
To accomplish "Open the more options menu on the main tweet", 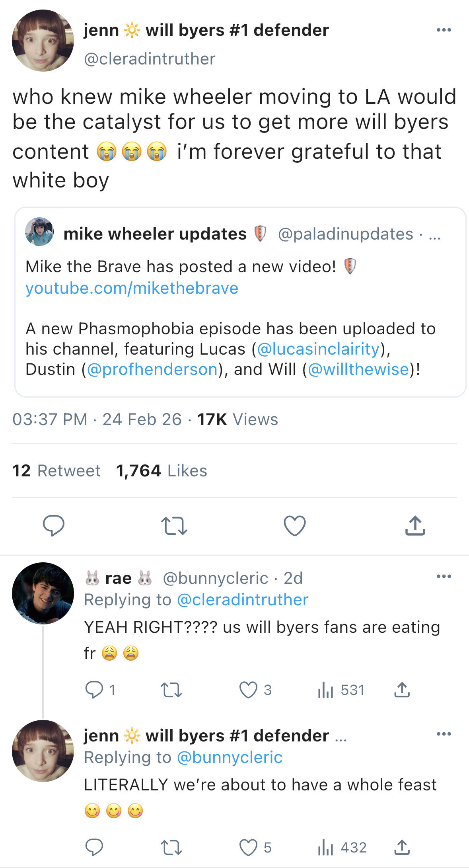I will [444, 30].
